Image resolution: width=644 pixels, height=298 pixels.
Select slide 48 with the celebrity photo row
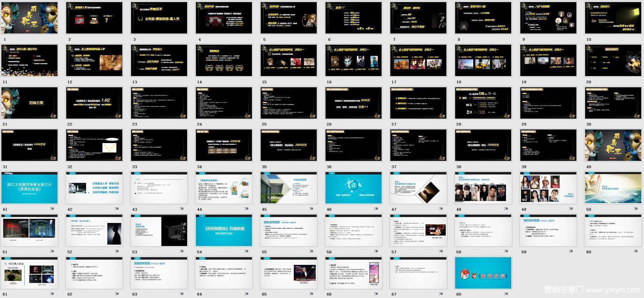point(483,188)
